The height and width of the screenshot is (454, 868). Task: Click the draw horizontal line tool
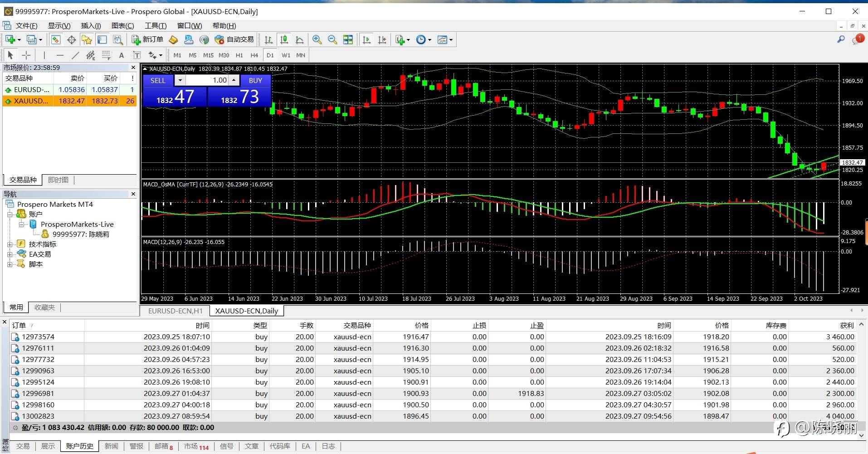pos(60,55)
